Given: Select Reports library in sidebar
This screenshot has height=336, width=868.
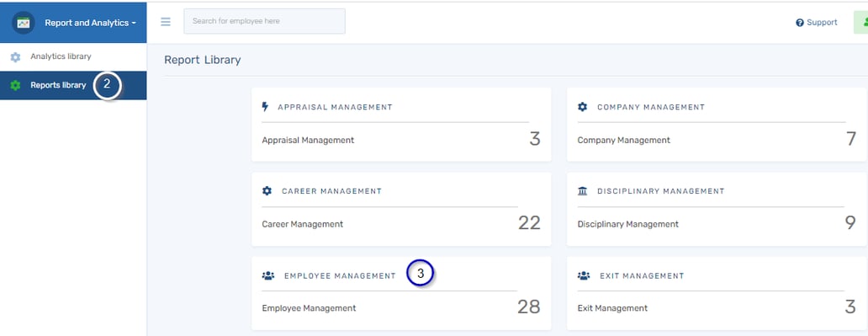Looking at the screenshot, I should tap(73, 85).
